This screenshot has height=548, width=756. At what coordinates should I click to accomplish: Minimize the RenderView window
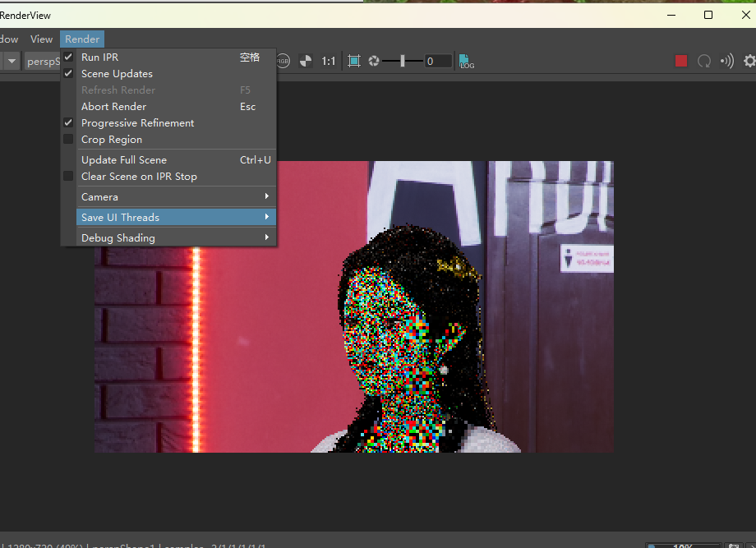pos(671,15)
